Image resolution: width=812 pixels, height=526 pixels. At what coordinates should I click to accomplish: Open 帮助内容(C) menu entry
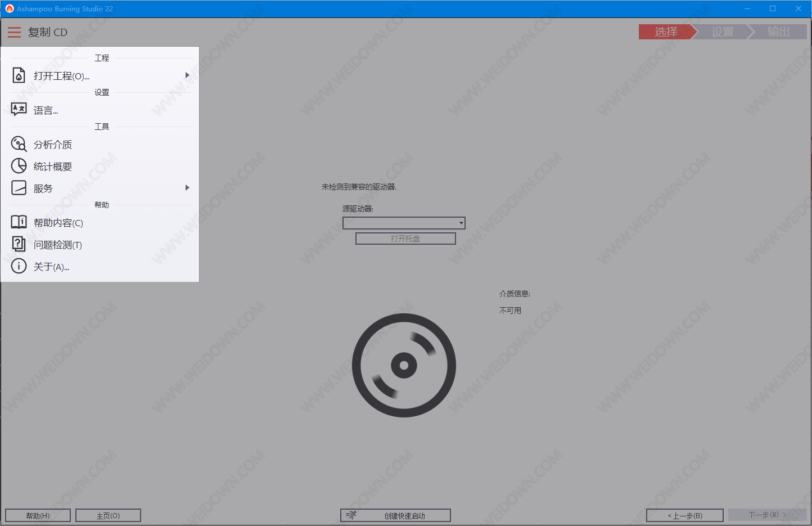(100, 223)
